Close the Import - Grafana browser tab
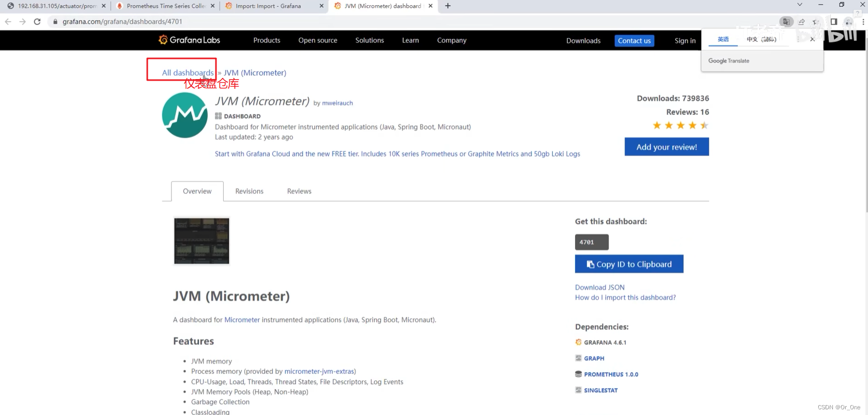This screenshot has width=868, height=415. pyautogui.click(x=321, y=6)
